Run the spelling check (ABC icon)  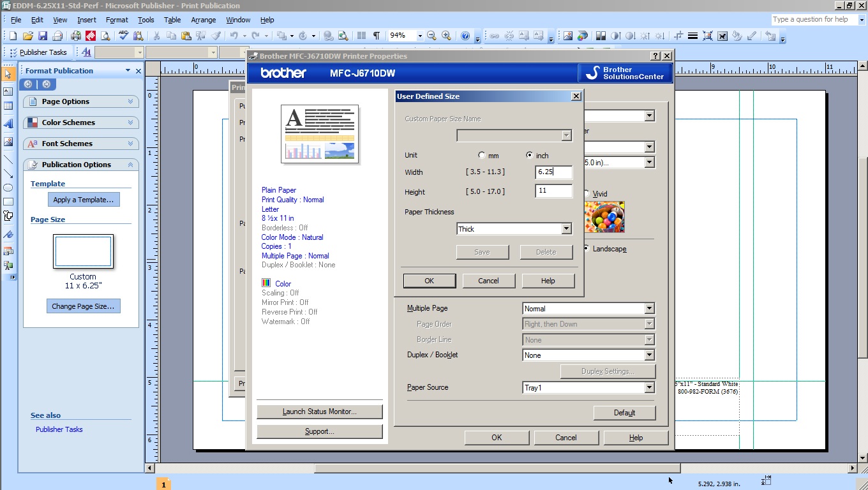tap(122, 36)
